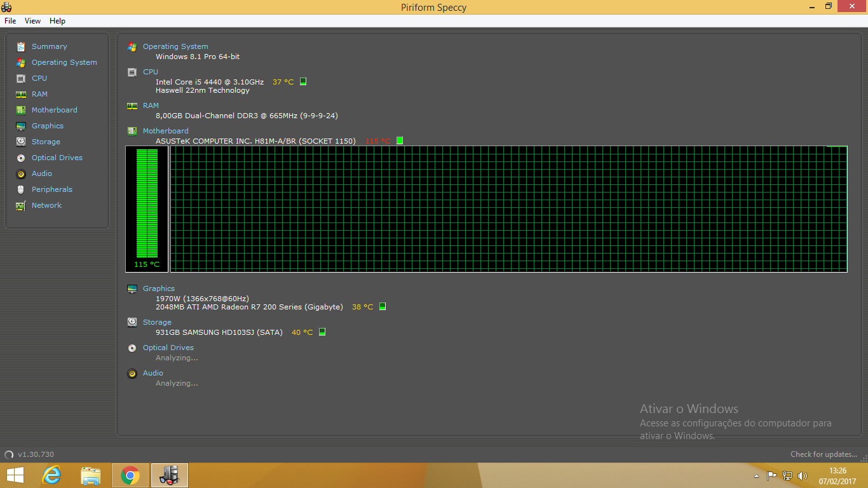This screenshot has width=868, height=488.
Task: Open the Help menu
Action: (x=57, y=21)
